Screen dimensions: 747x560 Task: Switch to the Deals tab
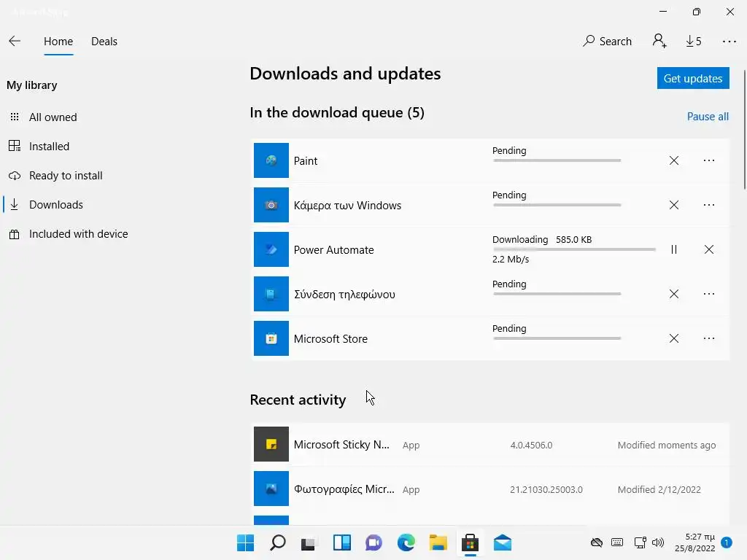point(104,42)
